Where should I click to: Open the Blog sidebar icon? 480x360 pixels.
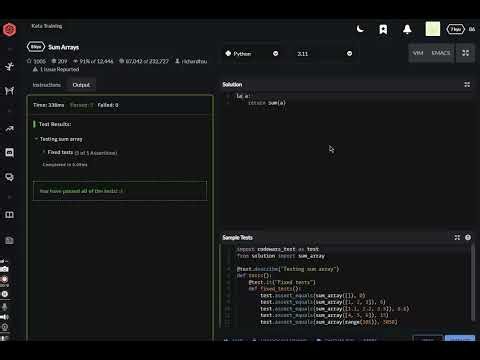pyautogui.click(x=9, y=240)
